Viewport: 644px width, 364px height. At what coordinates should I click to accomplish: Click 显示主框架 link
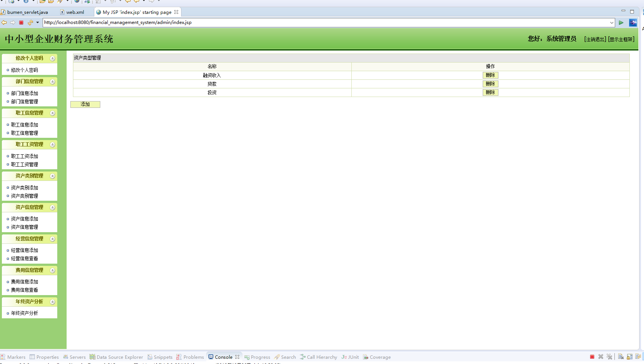621,39
